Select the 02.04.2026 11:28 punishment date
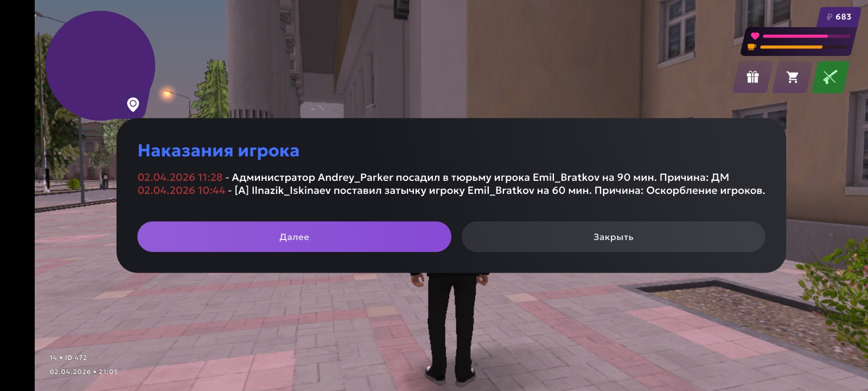The image size is (868, 391). 180,177
